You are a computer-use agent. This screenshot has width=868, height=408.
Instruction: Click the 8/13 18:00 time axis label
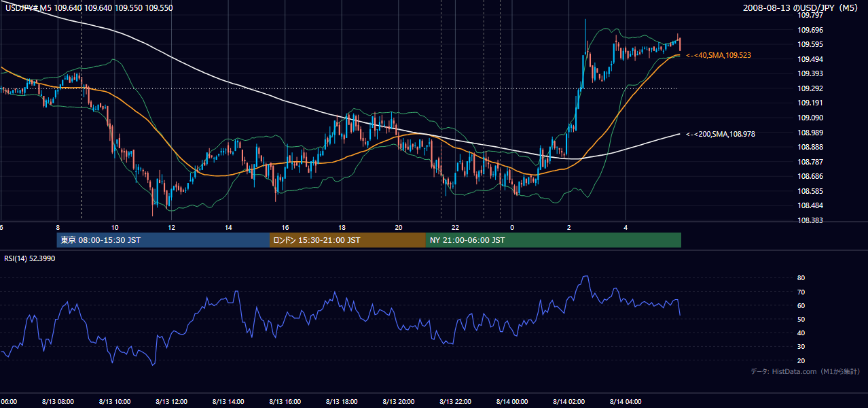pos(342,402)
